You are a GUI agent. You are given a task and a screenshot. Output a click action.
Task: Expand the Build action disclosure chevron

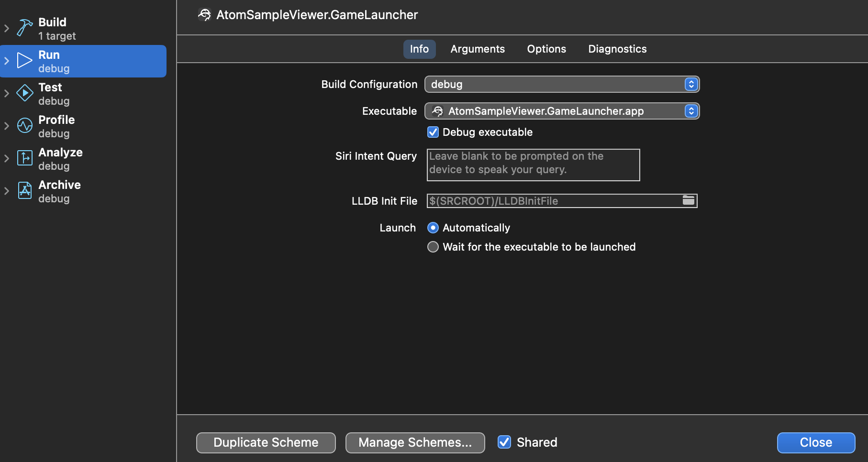coord(7,28)
